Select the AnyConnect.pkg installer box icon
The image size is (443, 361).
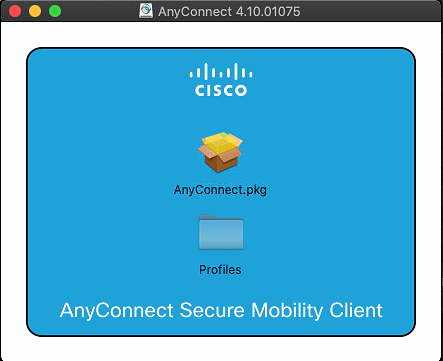pyautogui.click(x=220, y=152)
